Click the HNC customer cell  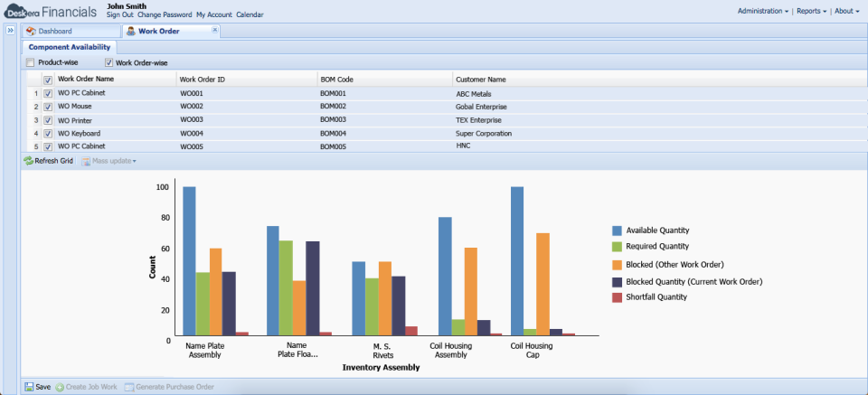pyautogui.click(x=462, y=146)
